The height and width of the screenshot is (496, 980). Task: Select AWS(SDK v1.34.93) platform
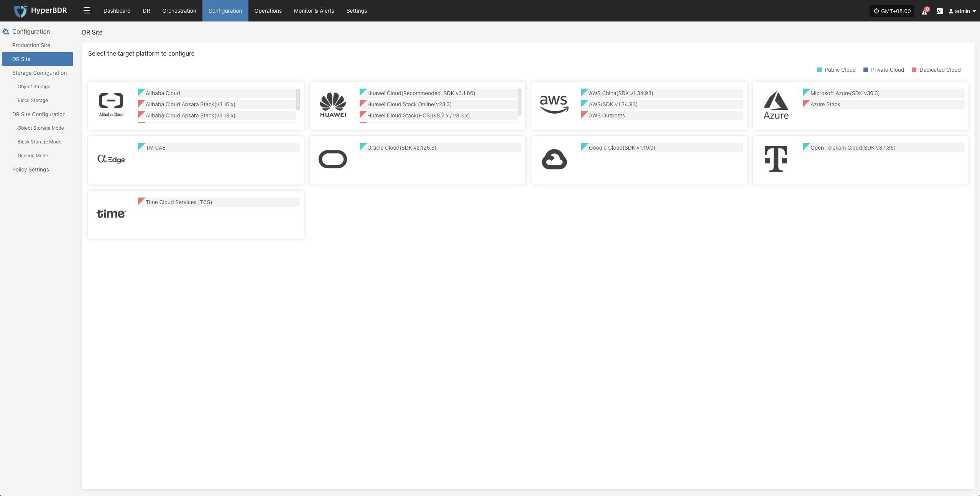click(x=662, y=104)
